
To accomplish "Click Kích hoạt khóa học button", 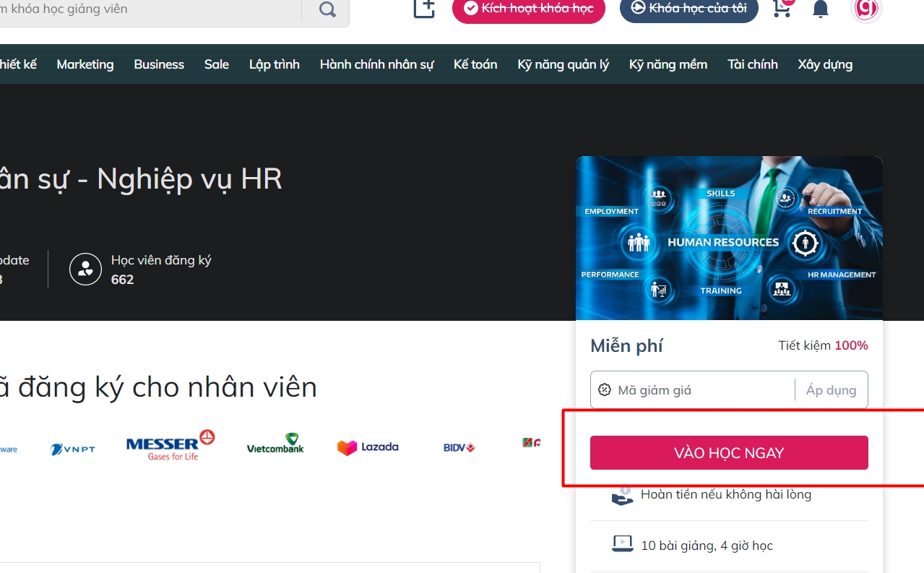I will coord(529,9).
